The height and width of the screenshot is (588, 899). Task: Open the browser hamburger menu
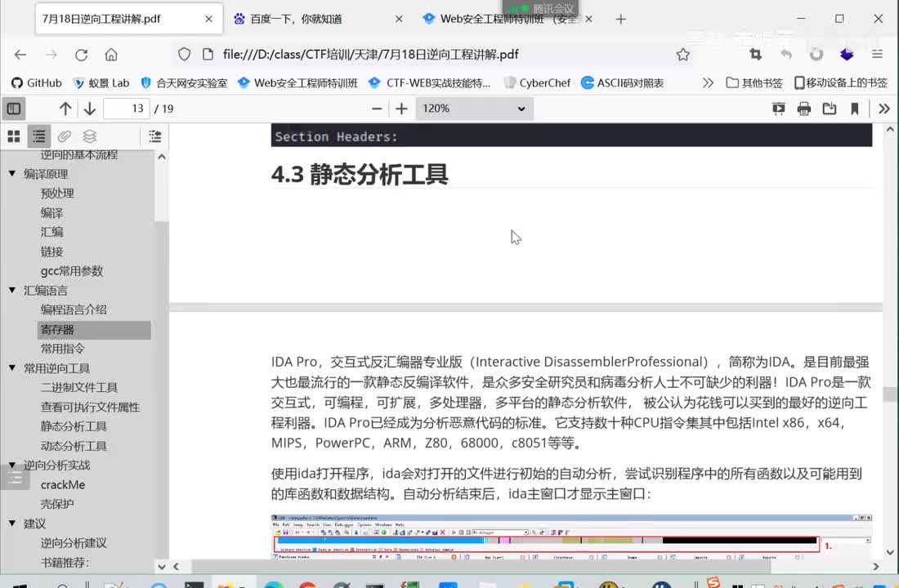click(x=877, y=55)
